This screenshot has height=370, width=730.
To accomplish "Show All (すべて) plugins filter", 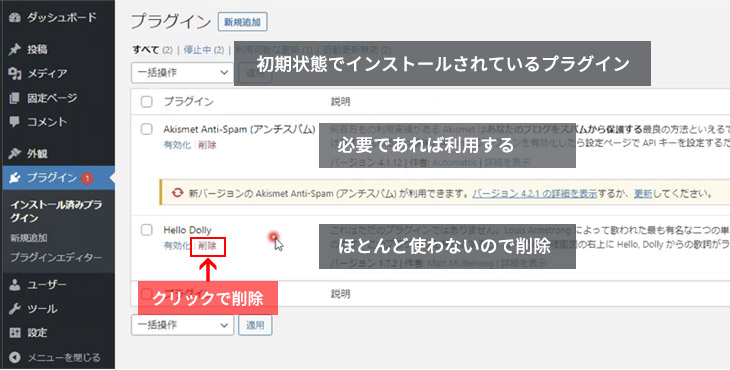I will pyautogui.click(x=146, y=50).
